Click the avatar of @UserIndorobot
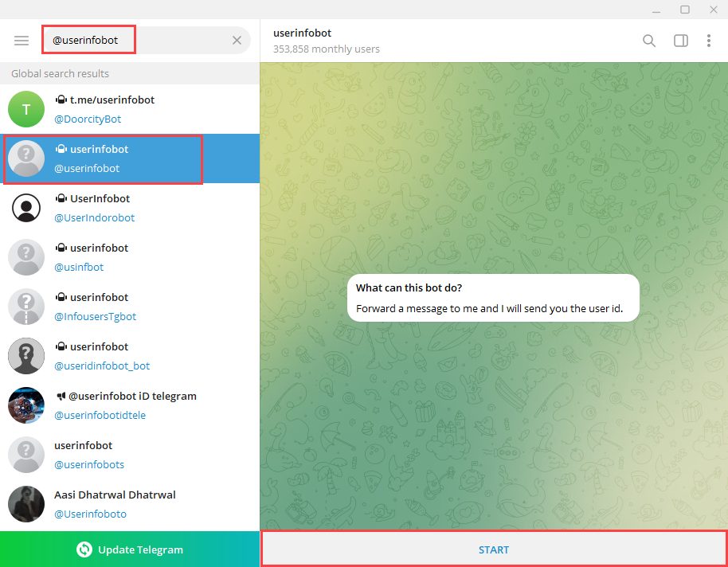 [26, 208]
